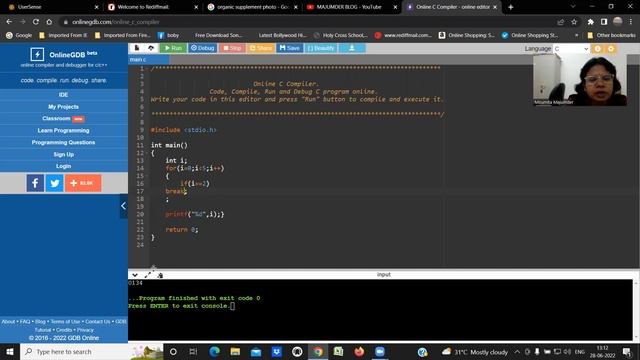Click the upload file icon in editor toolbar
The width and height of the screenshot is (640, 360).
[151, 48]
